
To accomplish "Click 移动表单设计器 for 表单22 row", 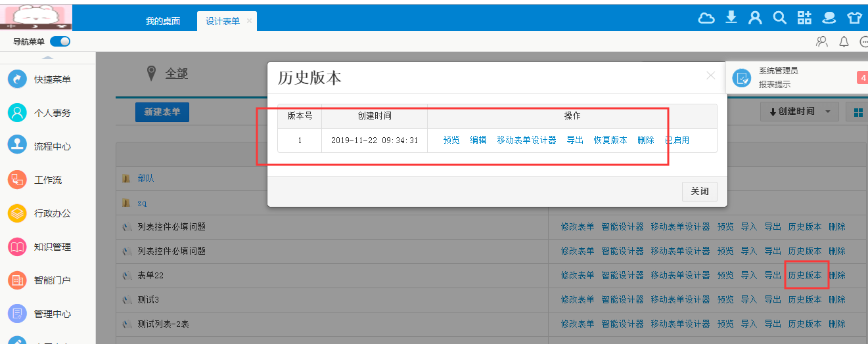I will (x=680, y=275).
